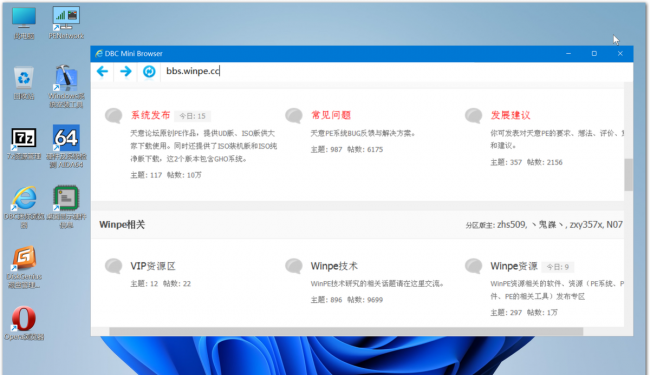Open the Winpe技术 forum link
This screenshot has width=650, height=375.
pos(334,266)
